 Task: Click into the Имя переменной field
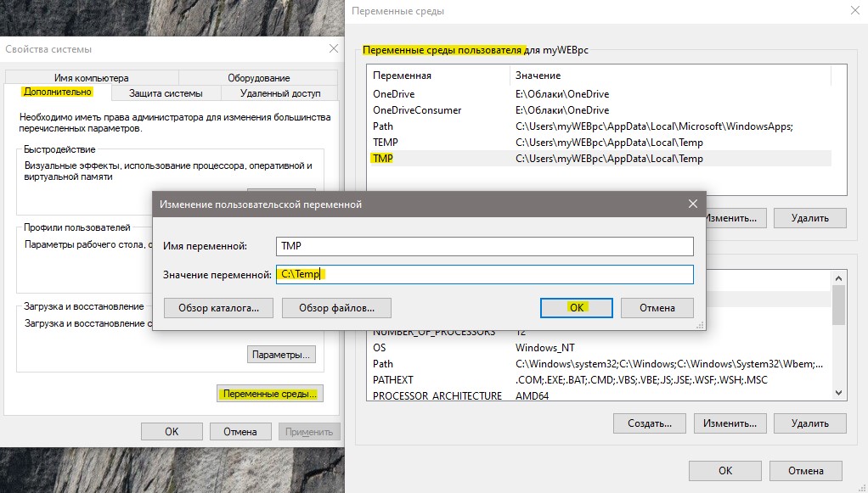click(484, 246)
